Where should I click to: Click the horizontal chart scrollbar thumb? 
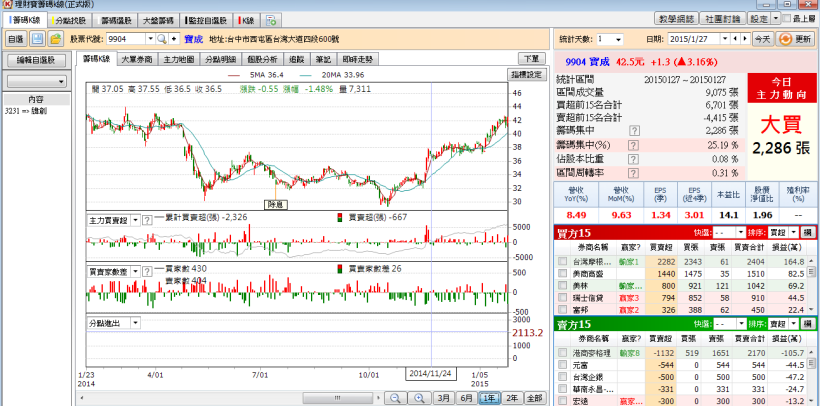(336, 398)
